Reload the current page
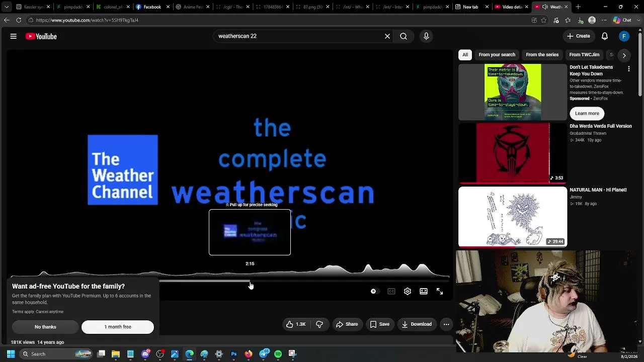644x362 pixels. [x=19, y=20]
